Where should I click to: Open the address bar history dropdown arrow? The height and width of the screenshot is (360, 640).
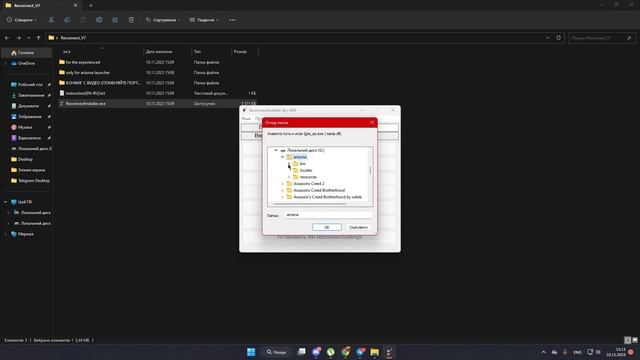click(x=547, y=38)
